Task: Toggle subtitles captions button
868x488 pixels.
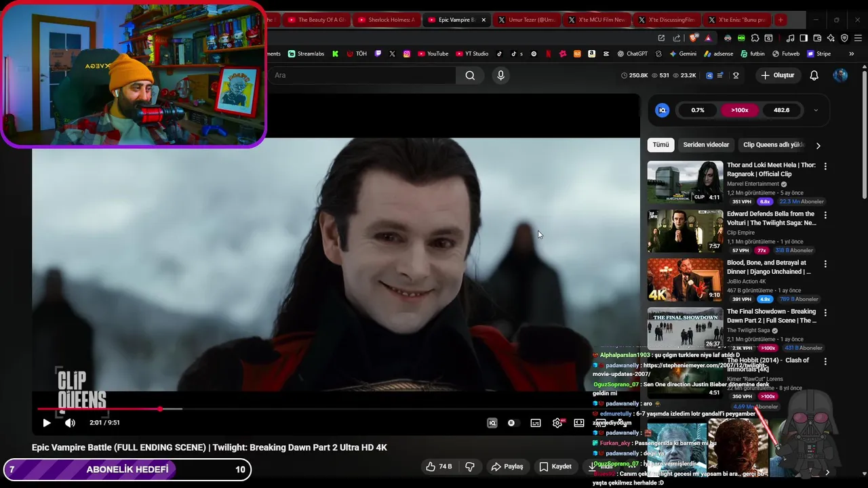Action: [x=536, y=423]
